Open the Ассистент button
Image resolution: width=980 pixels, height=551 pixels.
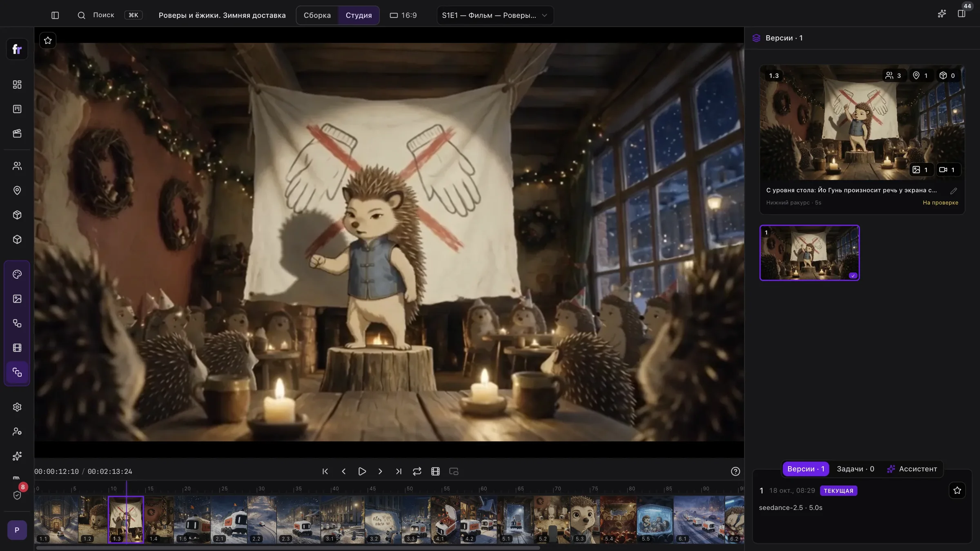coord(912,469)
